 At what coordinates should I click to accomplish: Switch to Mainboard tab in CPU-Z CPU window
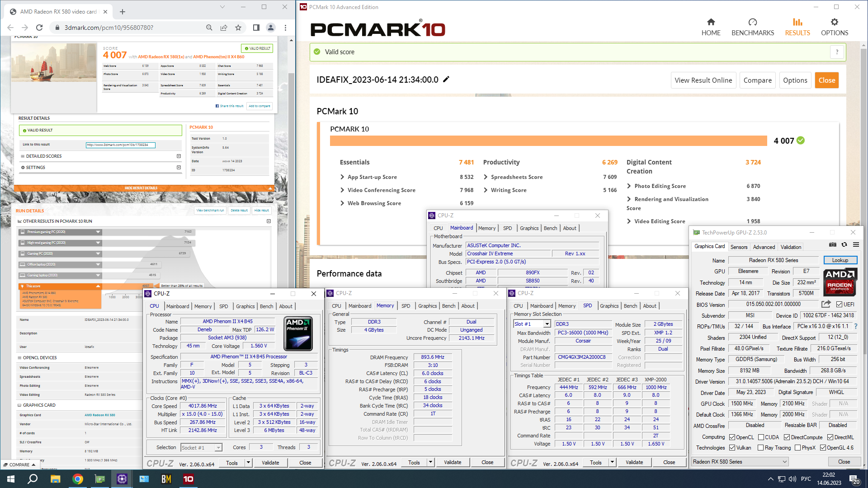point(178,306)
